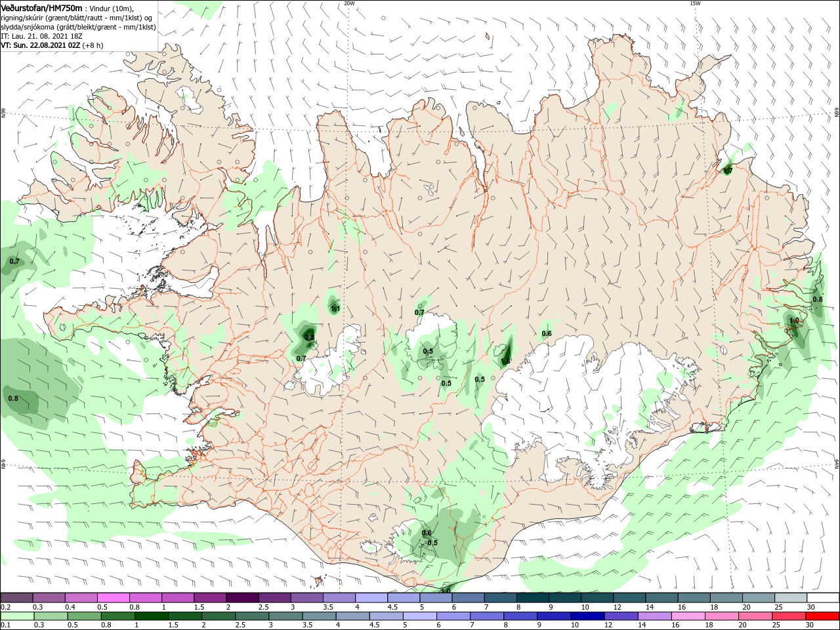Click the '(+8 h)' forecast offset

pos(93,46)
